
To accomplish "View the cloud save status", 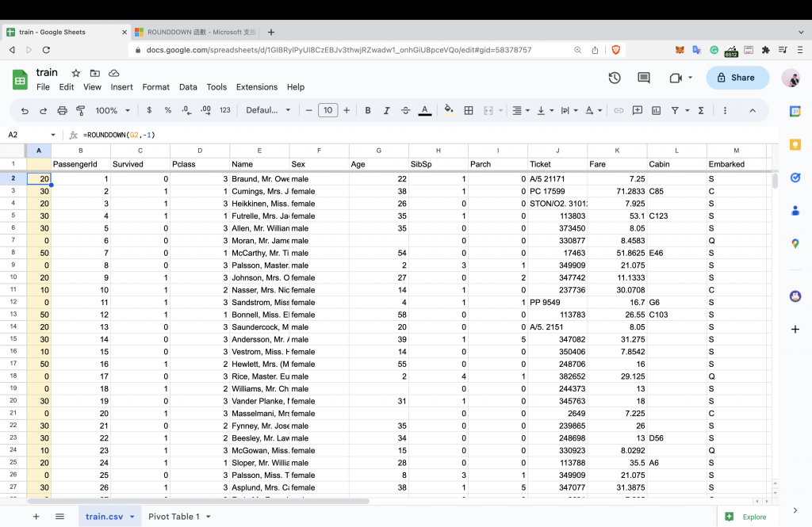I will pos(114,73).
